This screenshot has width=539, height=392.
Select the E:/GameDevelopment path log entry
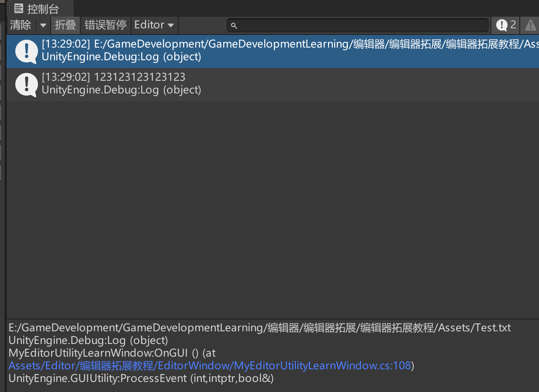click(x=288, y=51)
